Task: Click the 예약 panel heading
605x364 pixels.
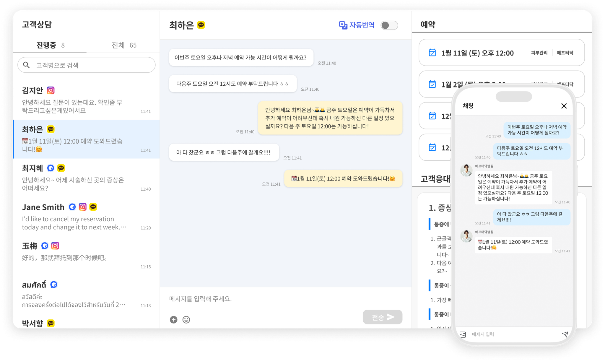Action: pyautogui.click(x=428, y=24)
